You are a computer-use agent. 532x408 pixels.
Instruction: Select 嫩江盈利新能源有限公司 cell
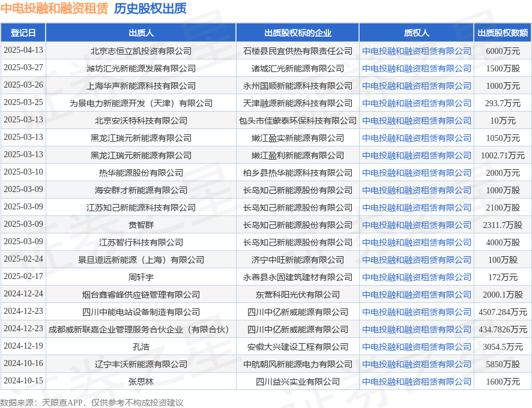pos(298,155)
